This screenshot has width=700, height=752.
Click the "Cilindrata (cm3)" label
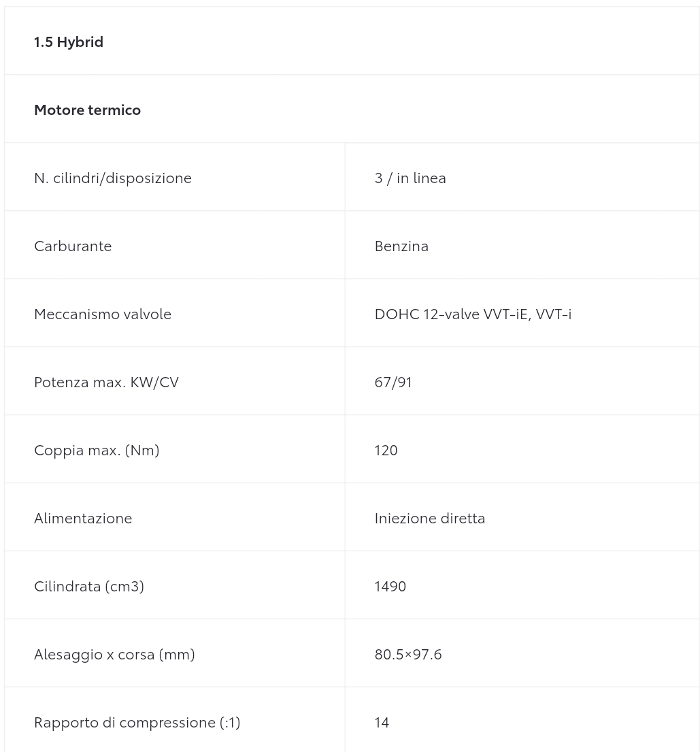89,587
